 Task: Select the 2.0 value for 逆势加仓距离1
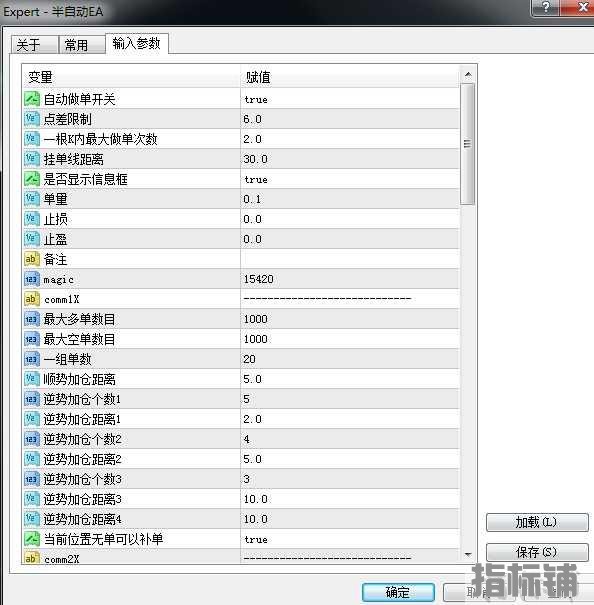point(252,419)
